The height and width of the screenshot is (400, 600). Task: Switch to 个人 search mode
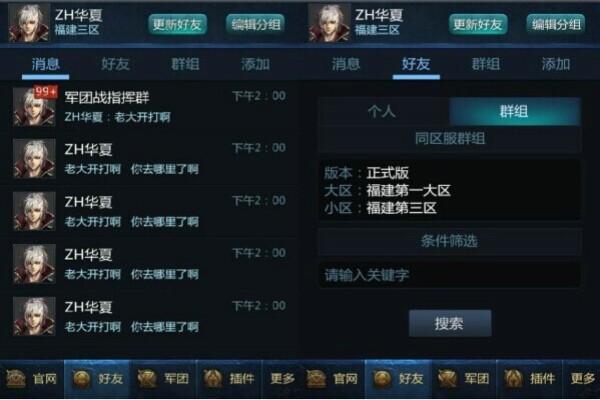(x=383, y=111)
